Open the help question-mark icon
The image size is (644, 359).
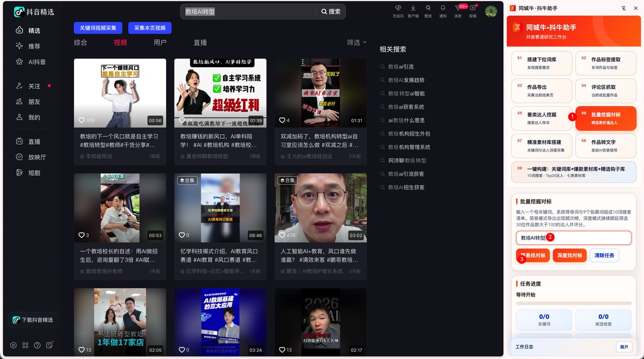37,345
